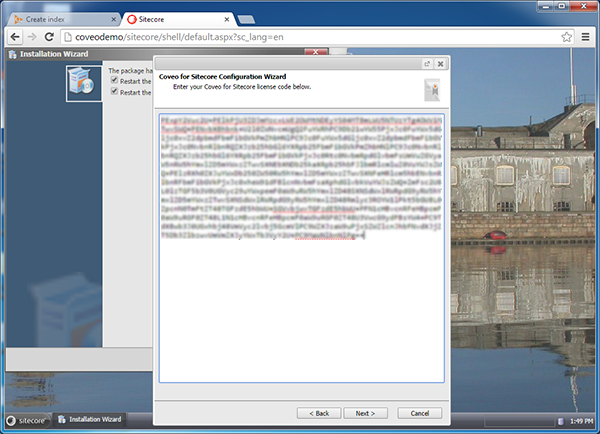
Task: Click the database icon in the tray
Action: coord(561,421)
